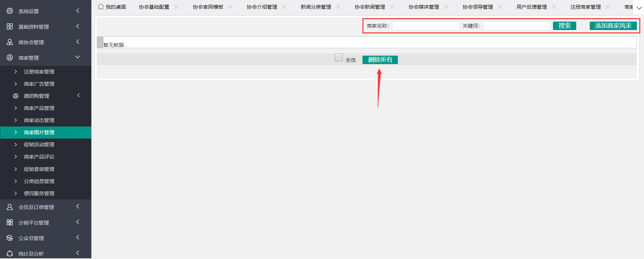Collapse the 商家管理 menu chevron

[x=78, y=57]
